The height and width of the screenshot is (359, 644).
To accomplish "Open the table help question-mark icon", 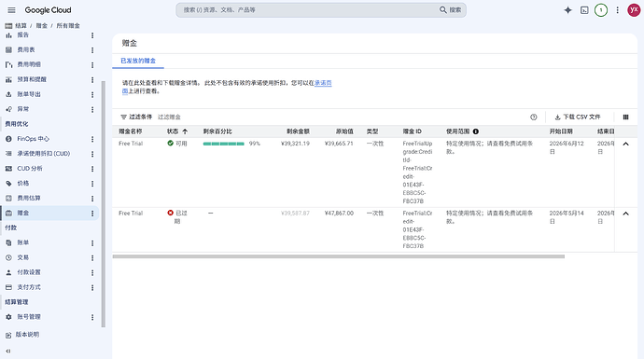I will [x=534, y=117].
